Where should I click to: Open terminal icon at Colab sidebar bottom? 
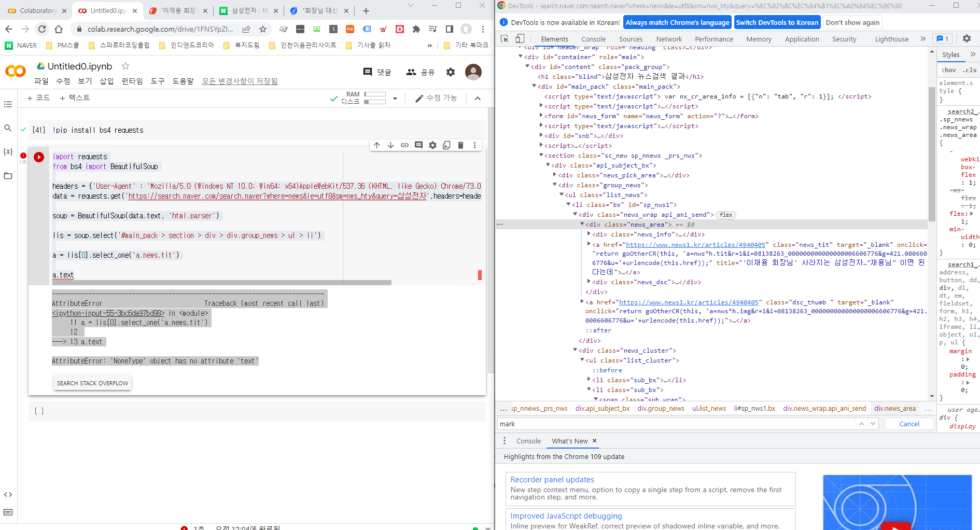pyautogui.click(x=8, y=512)
